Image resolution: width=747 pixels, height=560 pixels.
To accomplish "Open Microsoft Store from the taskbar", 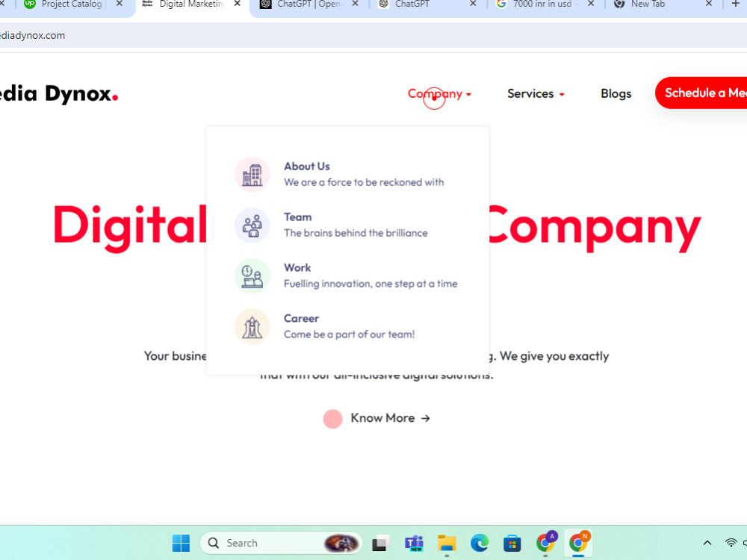I will (x=512, y=543).
